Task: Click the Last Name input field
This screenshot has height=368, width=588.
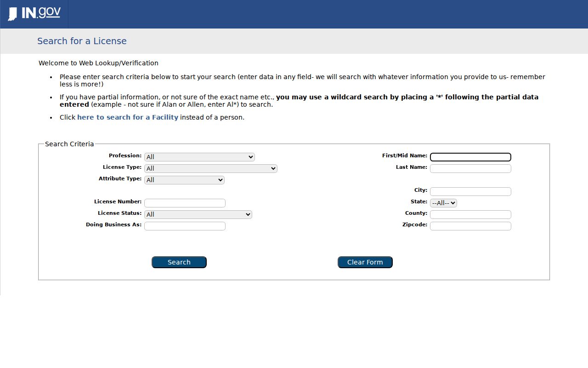Action: (x=470, y=168)
